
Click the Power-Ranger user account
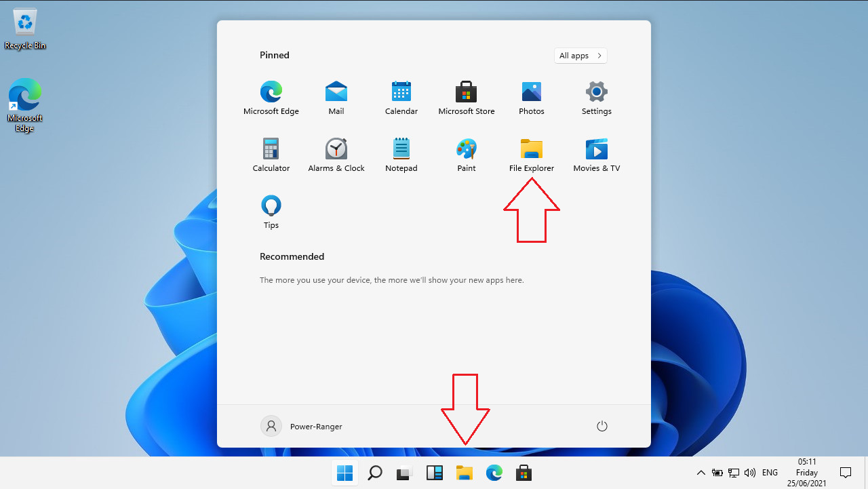[302, 426]
